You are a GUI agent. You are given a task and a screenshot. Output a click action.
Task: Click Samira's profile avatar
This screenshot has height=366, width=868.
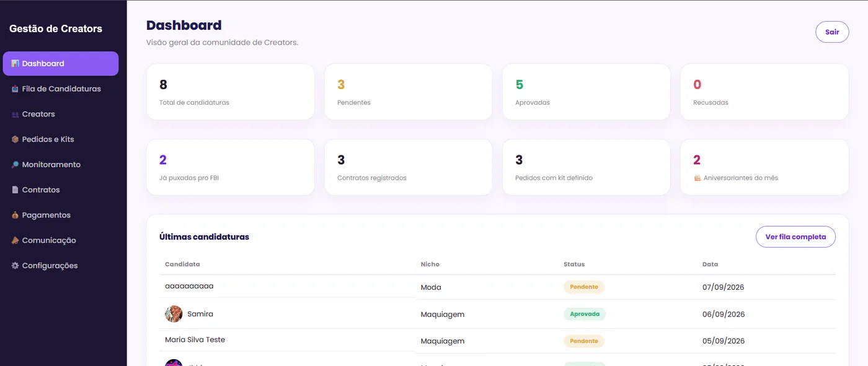pyautogui.click(x=174, y=314)
